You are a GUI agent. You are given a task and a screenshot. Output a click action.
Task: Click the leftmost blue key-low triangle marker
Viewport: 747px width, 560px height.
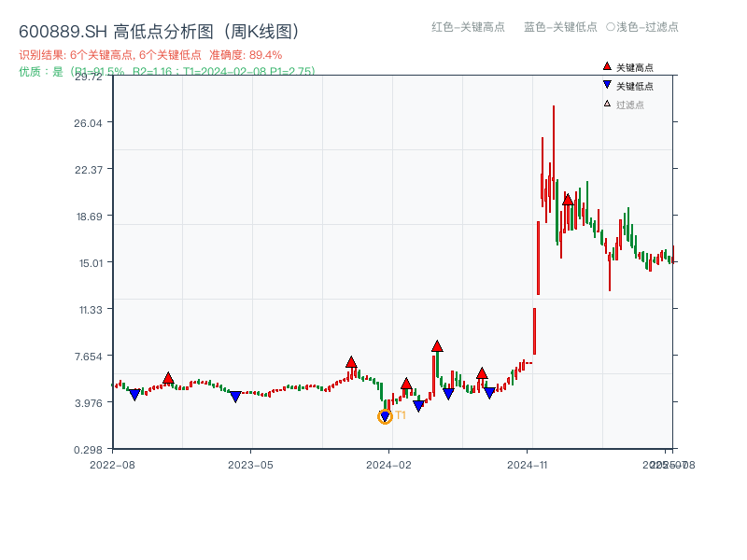click(135, 396)
